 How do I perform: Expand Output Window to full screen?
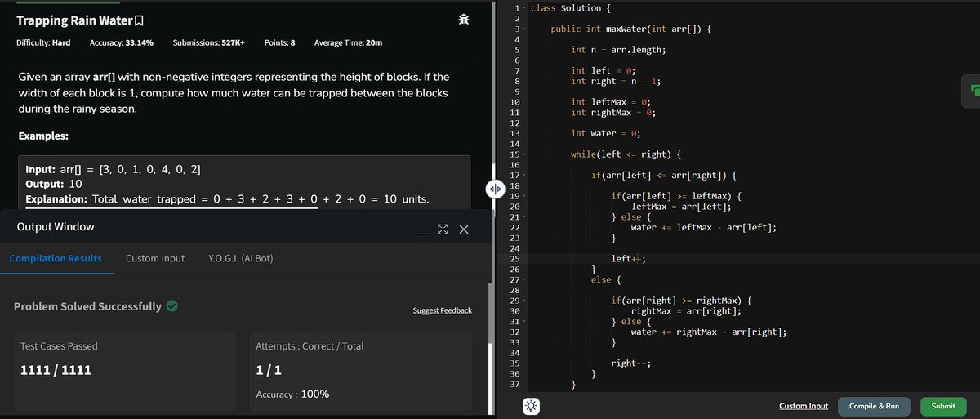tap(443, 230)
